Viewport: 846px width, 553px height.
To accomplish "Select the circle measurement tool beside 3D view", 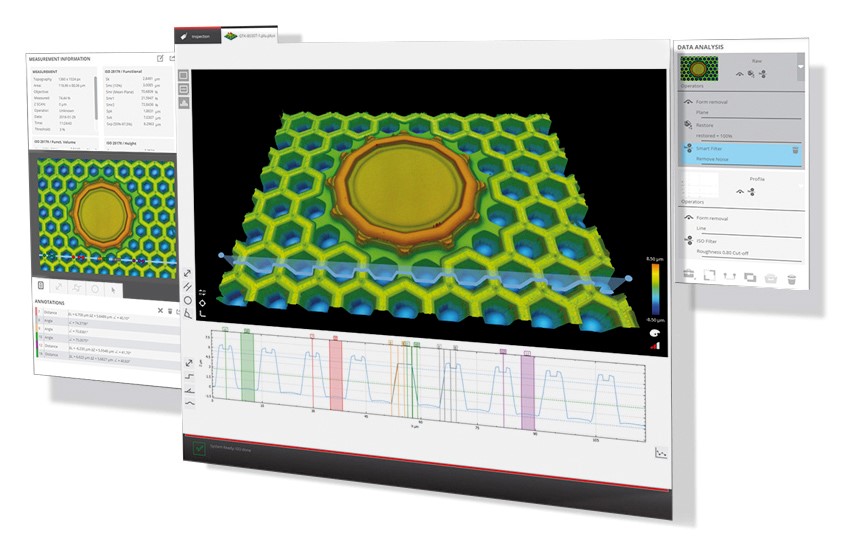I will pos(188,299).
